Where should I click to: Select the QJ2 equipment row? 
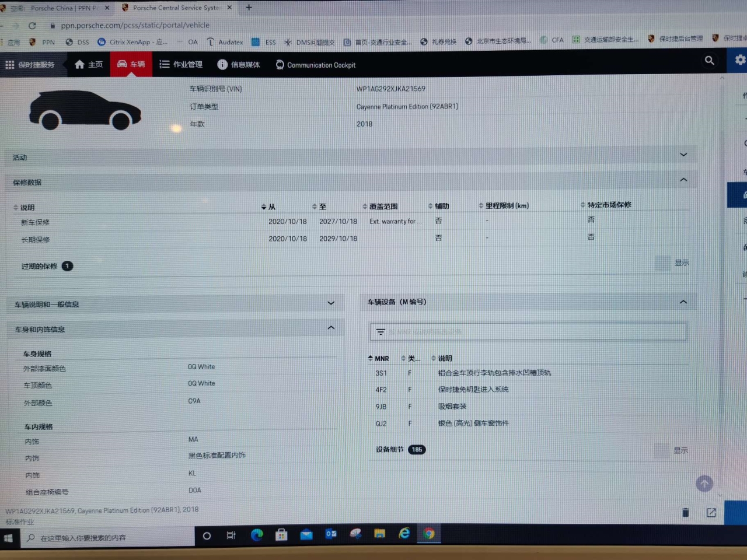(x=528, y=423)
